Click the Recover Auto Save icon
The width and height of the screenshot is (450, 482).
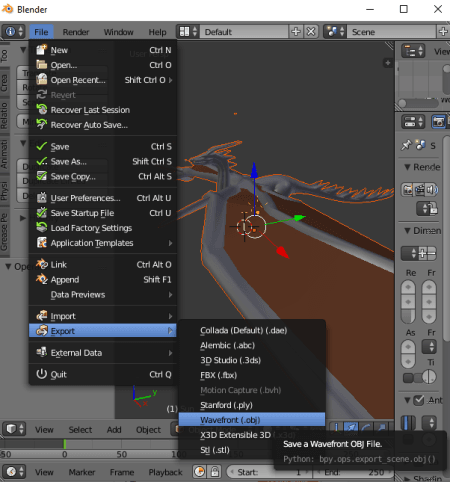coord(42,124)
